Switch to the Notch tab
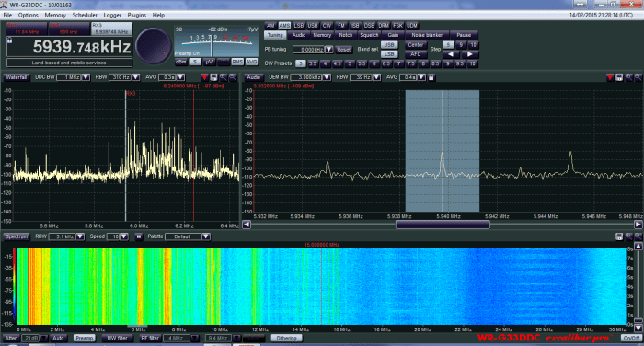 345,35
